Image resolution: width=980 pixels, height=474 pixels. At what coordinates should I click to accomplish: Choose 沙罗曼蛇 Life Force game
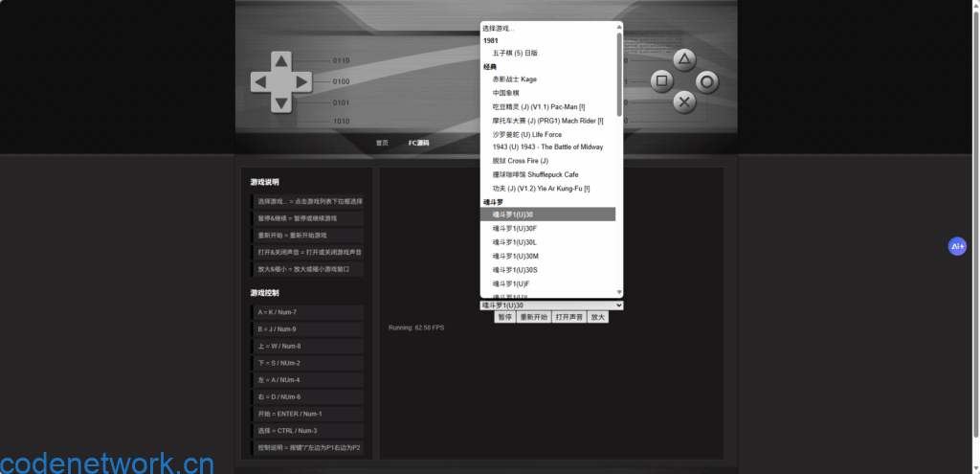[548, 134]
